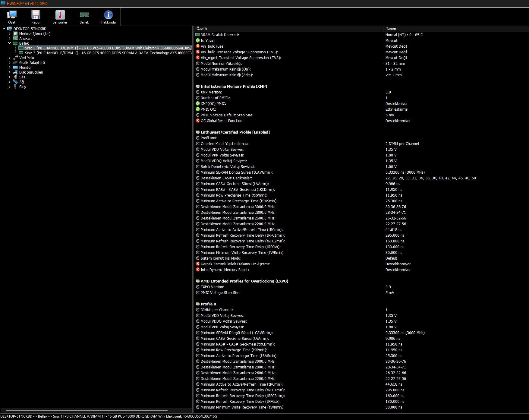Open the Bellek memory toolbar icon
The image size is (529, 420).
pos(84,14)
